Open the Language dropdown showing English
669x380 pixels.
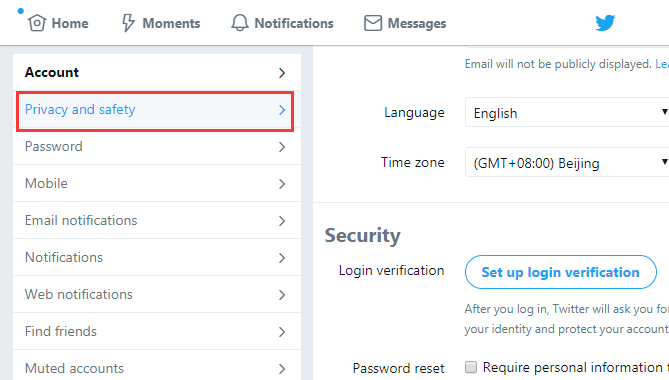567,112
